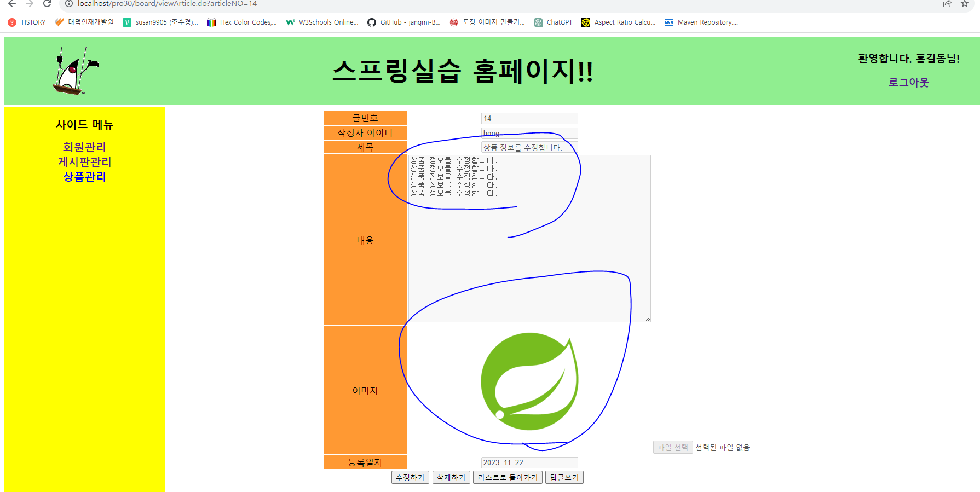Click inside the 내용 textarea
980x492 pixels.
(x=529, y=239)
